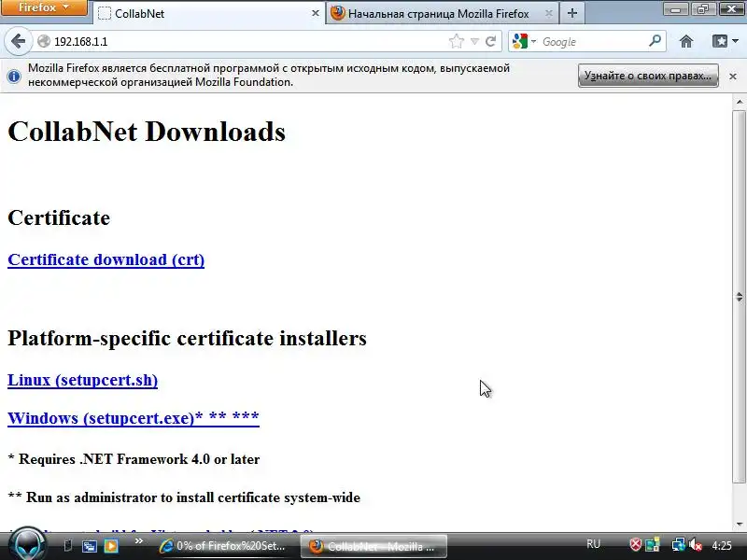Close the CollabNet tab
Viewport: 747px width, 560px height.
315,13
